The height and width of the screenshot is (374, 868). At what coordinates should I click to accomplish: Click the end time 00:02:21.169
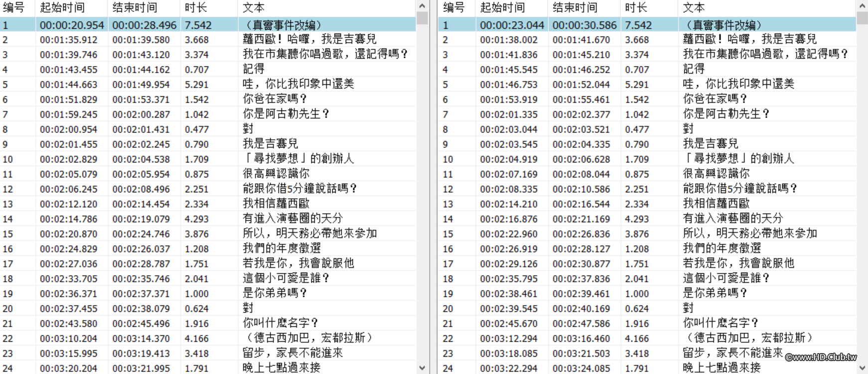point(581,219)
